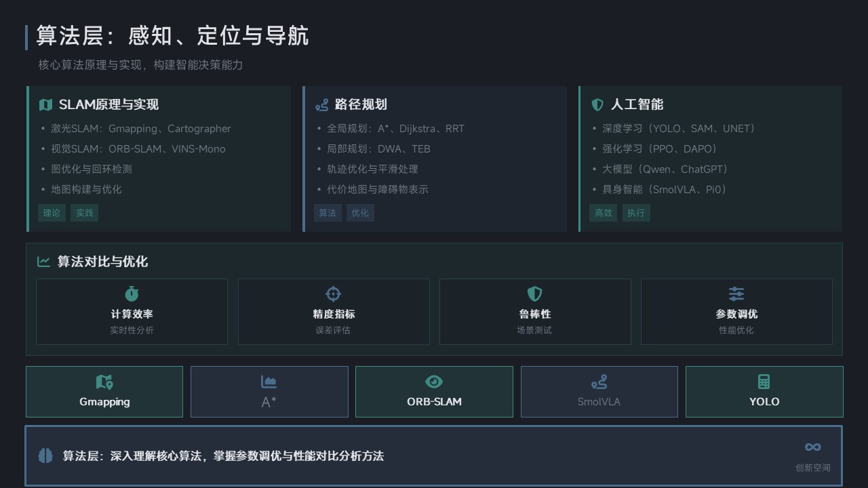Select the 实践 tag
Screen dimensions: 868x488
pos(85,213)
